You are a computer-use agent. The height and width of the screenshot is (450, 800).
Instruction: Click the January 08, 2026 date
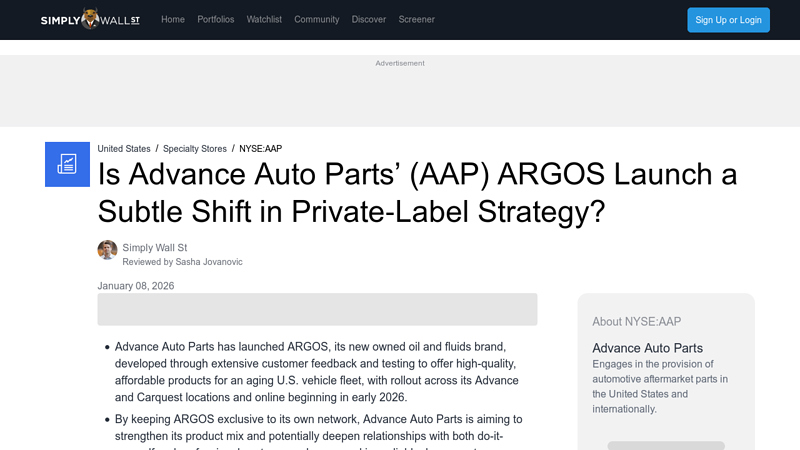pyautogui.click(x=136, y=286)
